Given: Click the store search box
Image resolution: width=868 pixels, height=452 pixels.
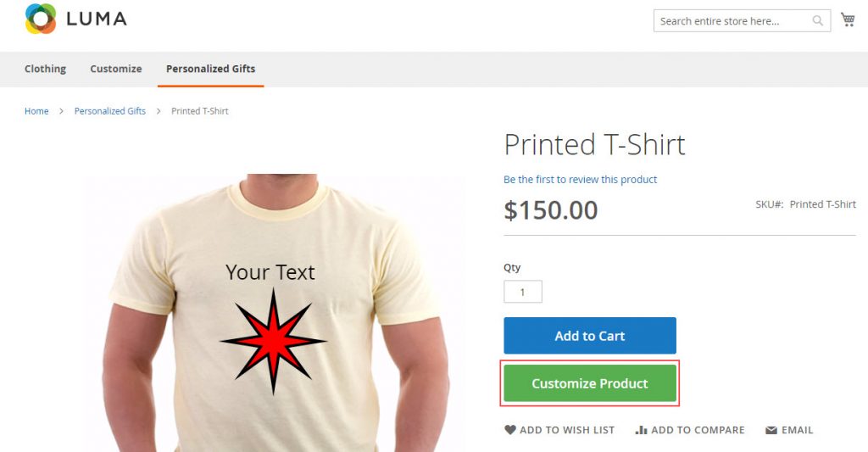Looking at the screenshot, I should click(731, 21).
